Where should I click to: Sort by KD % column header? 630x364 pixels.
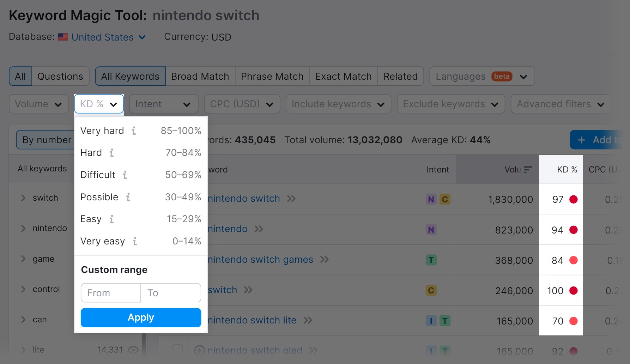click(x=567, y=170)
